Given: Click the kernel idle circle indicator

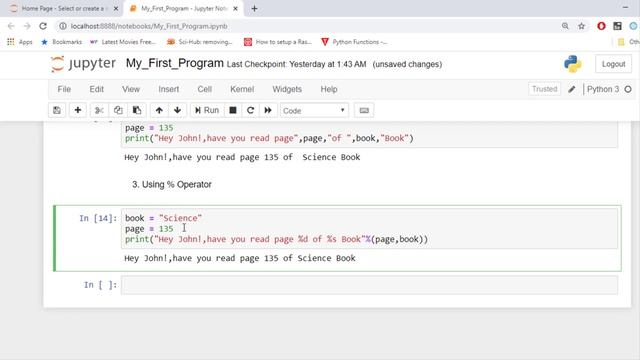Looking at the screenshot, I should [628, 89].
